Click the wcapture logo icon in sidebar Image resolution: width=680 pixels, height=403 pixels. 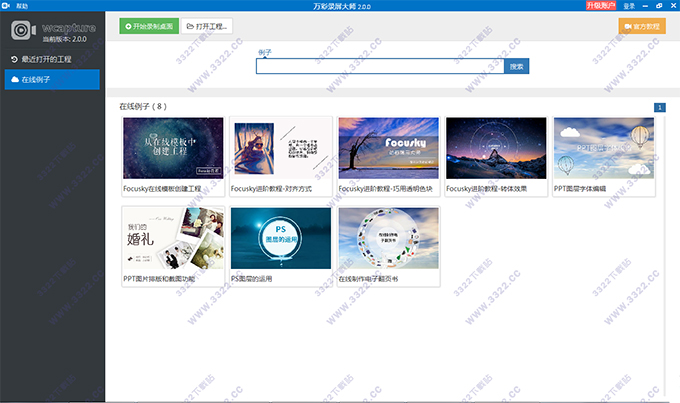(23, 30)
